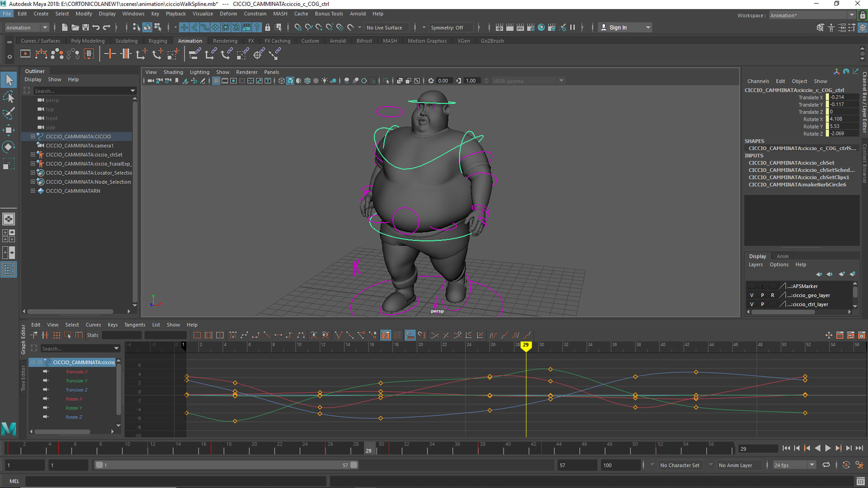Expand CICCIO_CAMMINATA:CICCIO in the Outliner
This screenshot has height=488, width=868.
click(x=33, y=136)
